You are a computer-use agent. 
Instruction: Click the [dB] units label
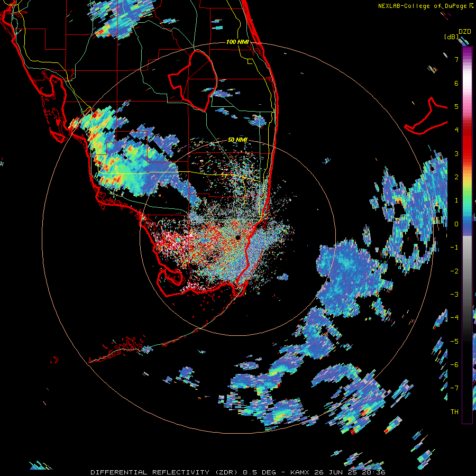452,36
